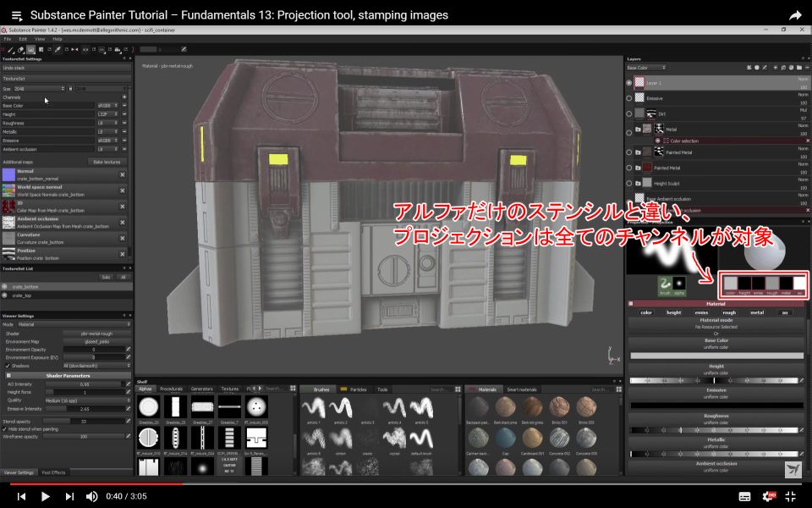The height and width of the screenshot is (508, 812).
Task: Switch to the Smart materials tab
Action: point(522,389)
